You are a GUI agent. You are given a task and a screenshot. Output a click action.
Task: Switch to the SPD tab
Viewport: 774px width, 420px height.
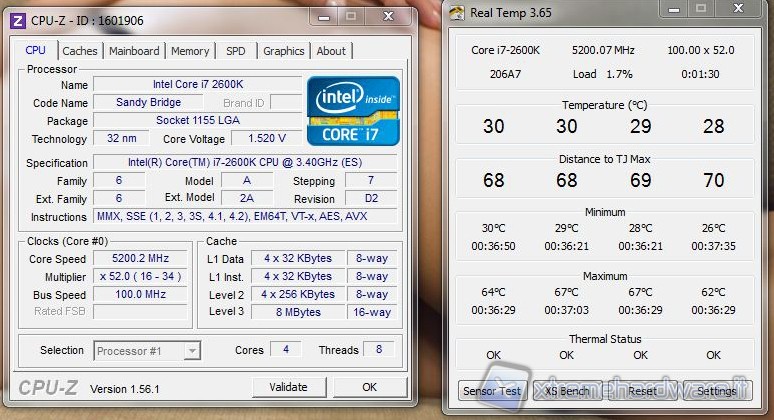[235, 51]
